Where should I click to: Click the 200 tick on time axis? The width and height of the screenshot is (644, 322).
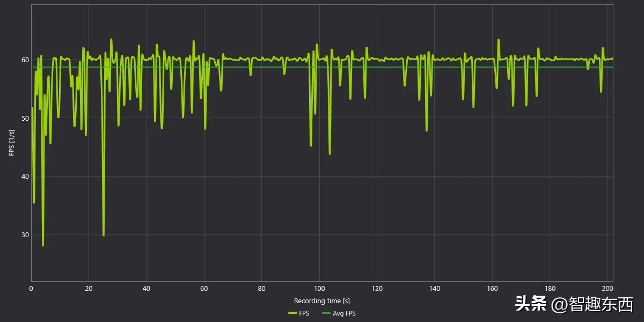tap(608, 289)
